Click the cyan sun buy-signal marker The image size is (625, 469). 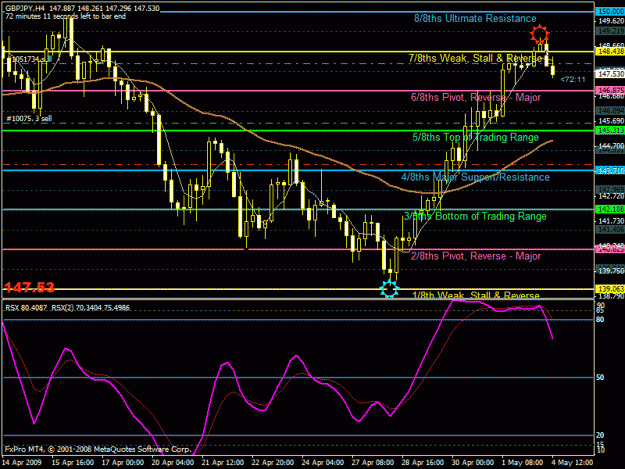tap(389, 288)
